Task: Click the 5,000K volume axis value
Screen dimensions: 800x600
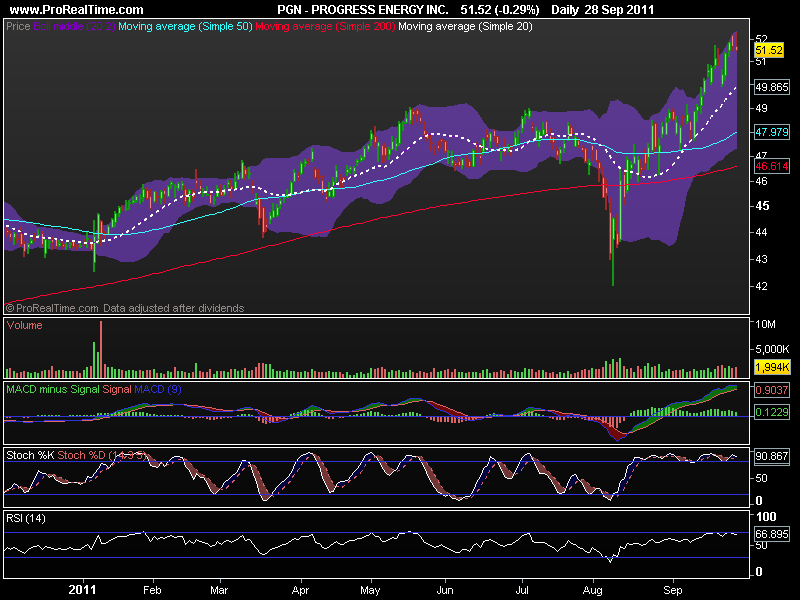Action: [x=772, y=349]
